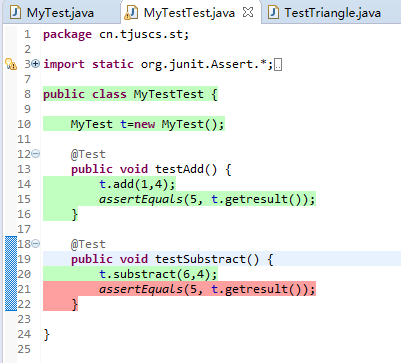Collapse the testAdd method at line 12

[36, 154]
